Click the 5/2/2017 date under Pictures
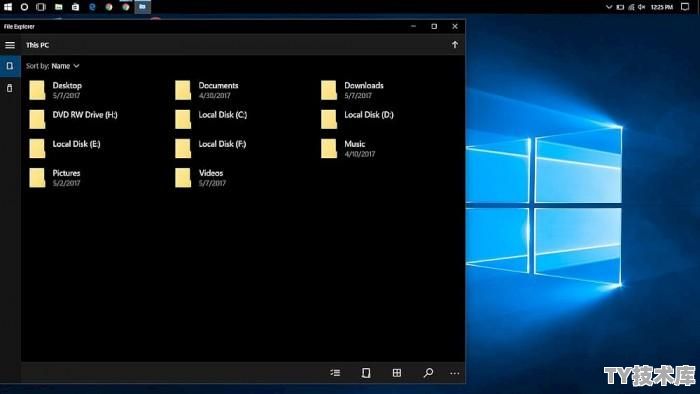The image size is (700, 394). (x=67, y=183)
